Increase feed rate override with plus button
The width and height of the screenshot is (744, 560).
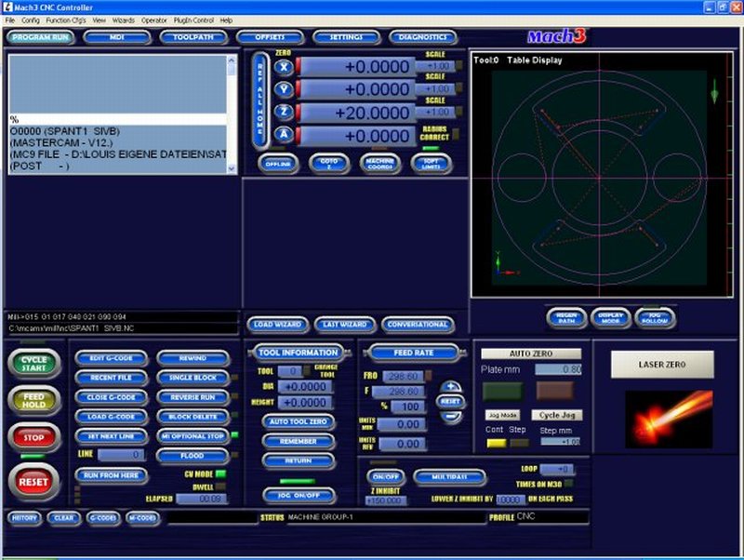point(450,387)
